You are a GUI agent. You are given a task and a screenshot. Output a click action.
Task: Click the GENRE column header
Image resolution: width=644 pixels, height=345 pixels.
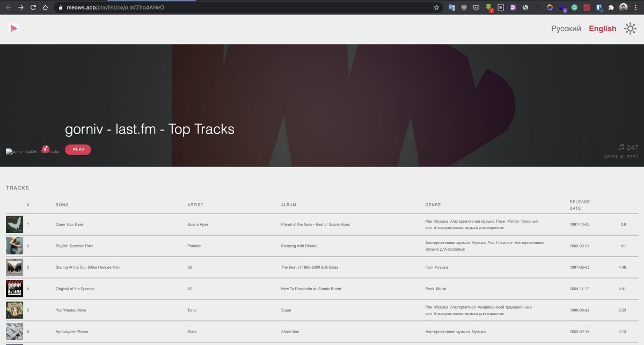click(433, 205)
